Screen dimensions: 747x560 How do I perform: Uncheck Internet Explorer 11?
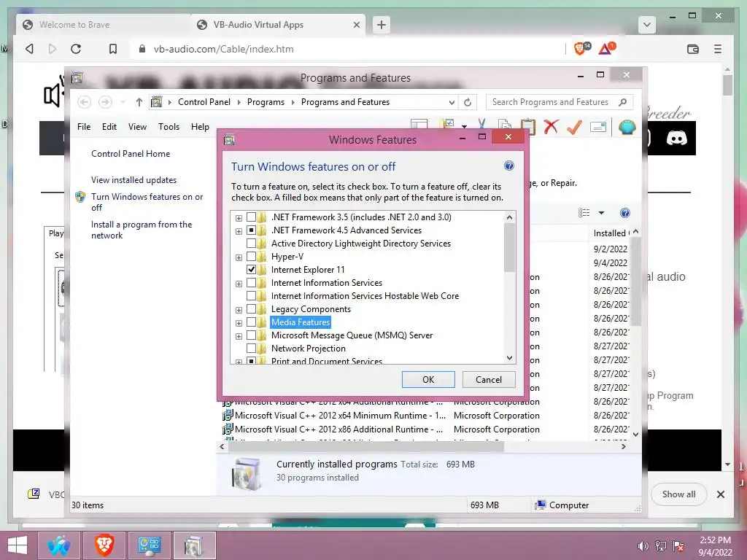click(251, 270)
